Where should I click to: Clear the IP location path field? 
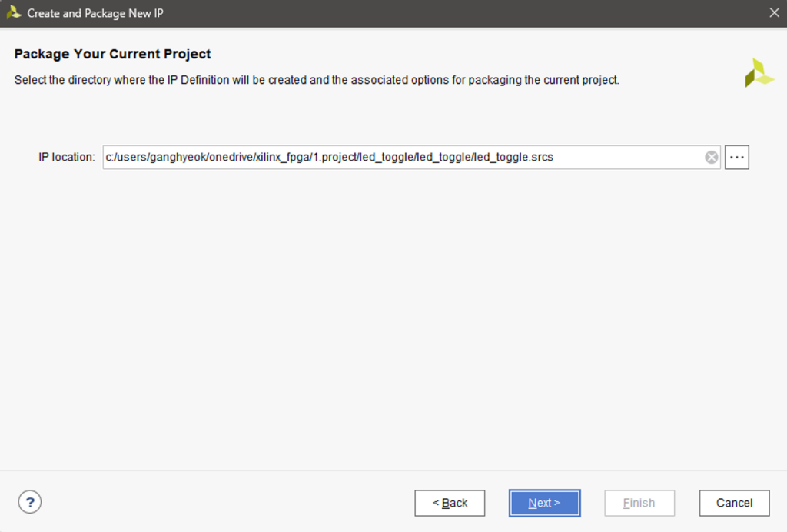click(712, 158)
